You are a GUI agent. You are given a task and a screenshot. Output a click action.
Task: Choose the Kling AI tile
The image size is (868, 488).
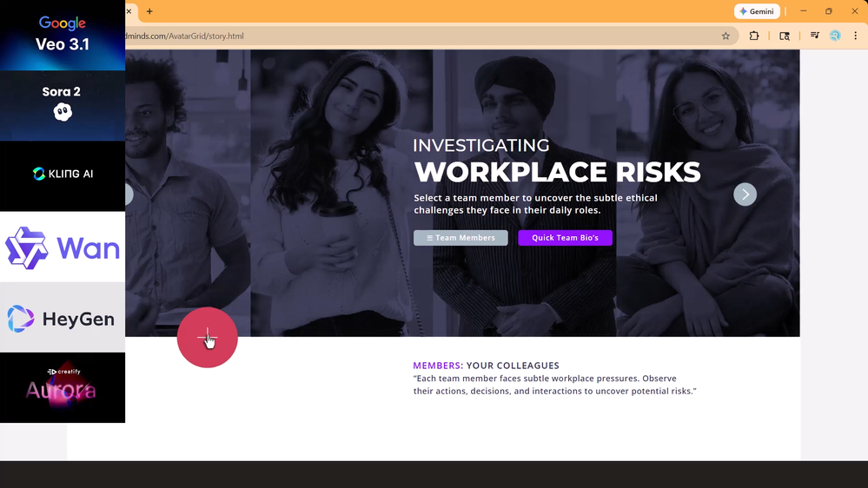(63, 176)
